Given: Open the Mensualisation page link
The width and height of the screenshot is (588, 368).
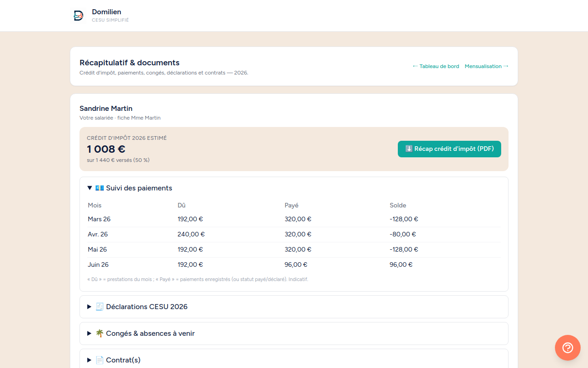Looking at the screenshot, I should point(486,66).
